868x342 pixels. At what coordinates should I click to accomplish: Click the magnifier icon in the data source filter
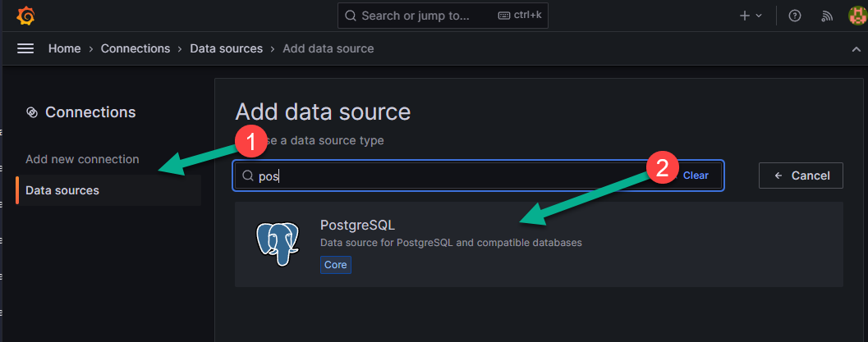246,176
